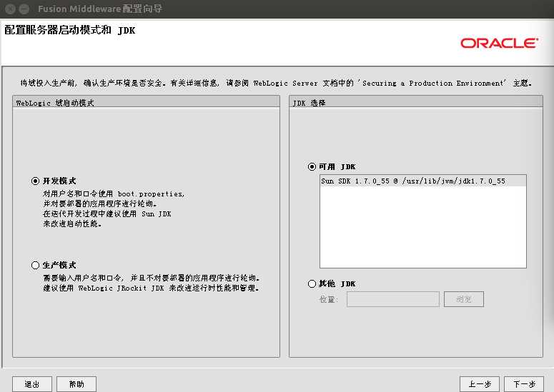554x392 pixels.
Task: Click the 退出 button
Action: (x=31, y=384)
